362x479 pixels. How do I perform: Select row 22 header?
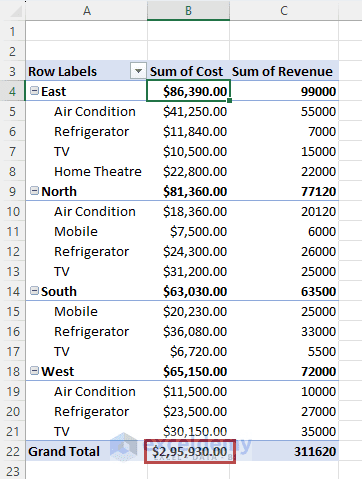[x=13, y=451]
